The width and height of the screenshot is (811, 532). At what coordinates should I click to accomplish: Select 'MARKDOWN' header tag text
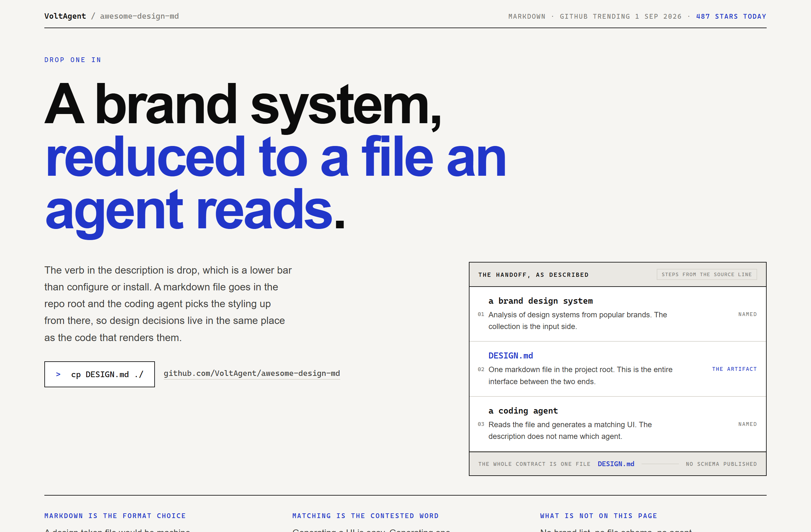(x=527, y=16)
